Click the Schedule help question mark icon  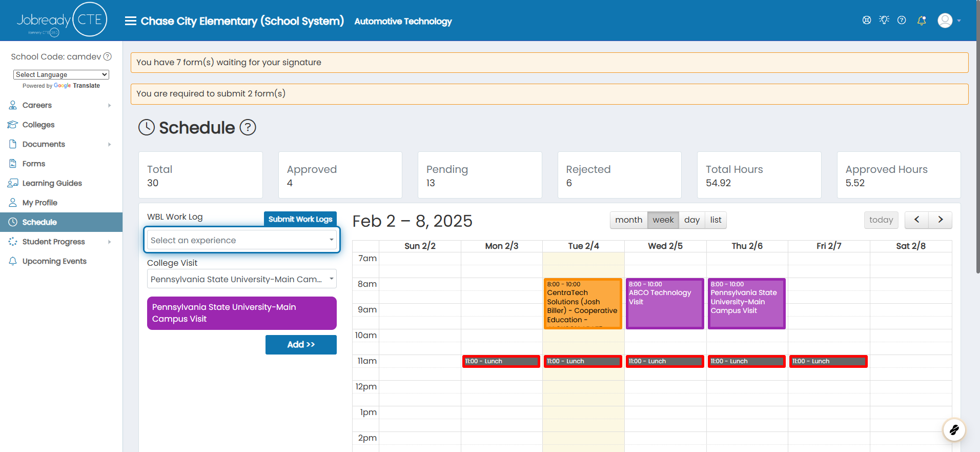tap(248, 127)
